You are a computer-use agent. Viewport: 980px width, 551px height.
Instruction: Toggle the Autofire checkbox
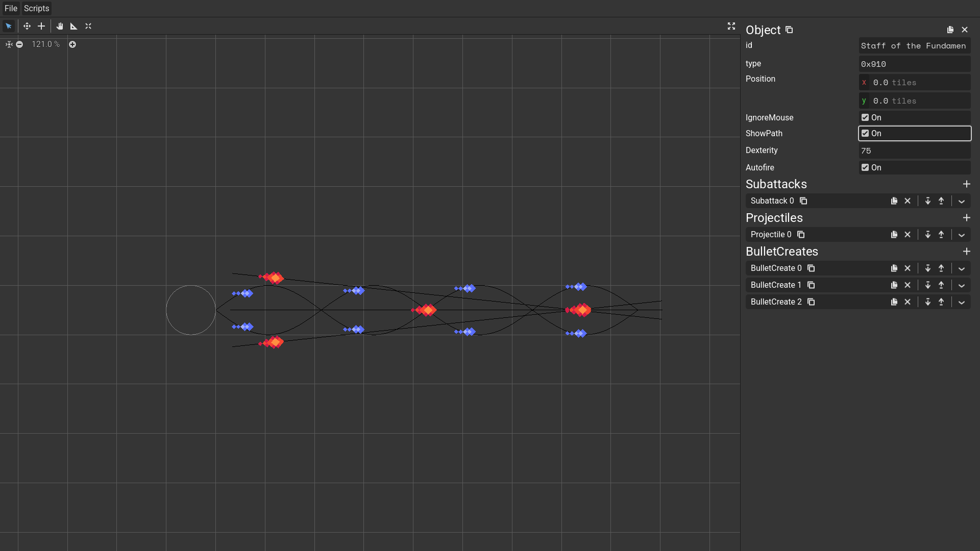click(865, 167)
